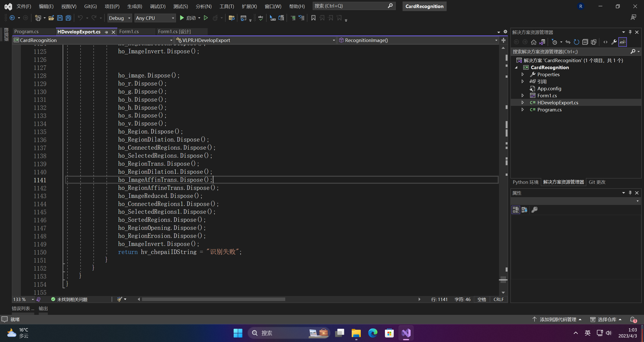The image size is (644, 342).
Task: Toggle a bookmark on the current line
Action: (x=313, y=18)
